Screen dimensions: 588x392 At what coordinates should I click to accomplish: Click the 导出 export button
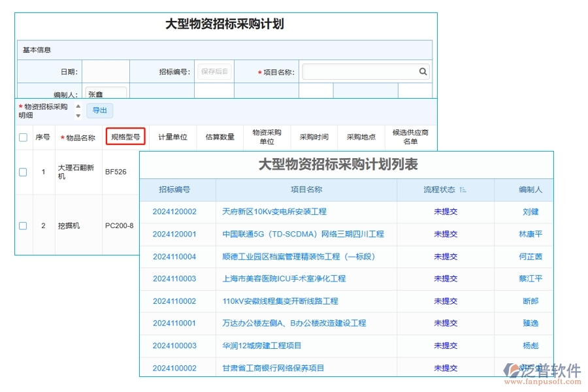[x=100, y=110]
